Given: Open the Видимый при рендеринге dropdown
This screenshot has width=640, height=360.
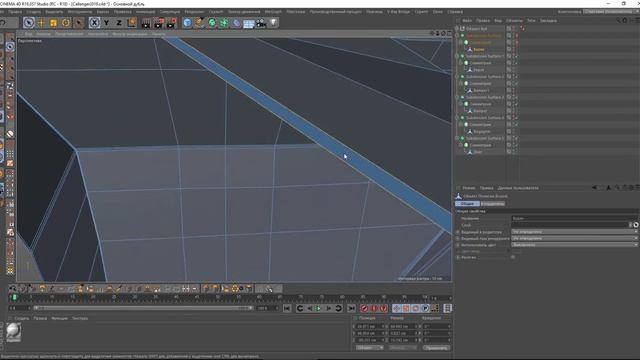Looking at the screenshot, I should 575,238.
